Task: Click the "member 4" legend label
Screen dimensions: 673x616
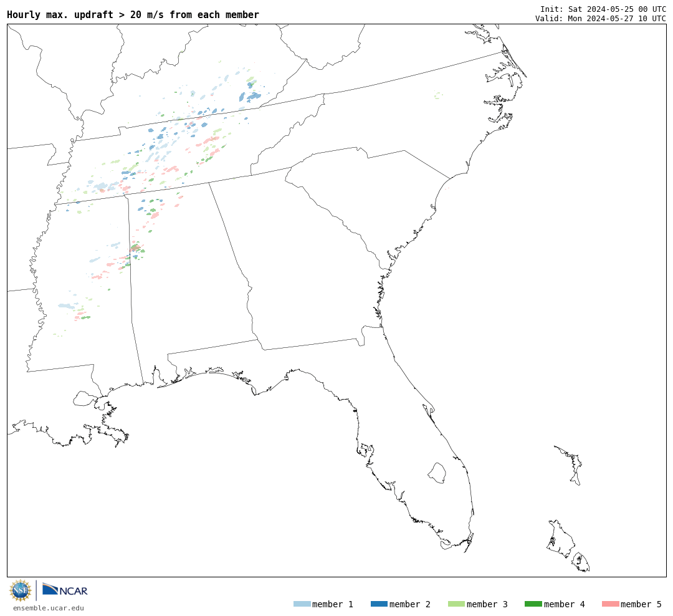Action: [565, 604]
